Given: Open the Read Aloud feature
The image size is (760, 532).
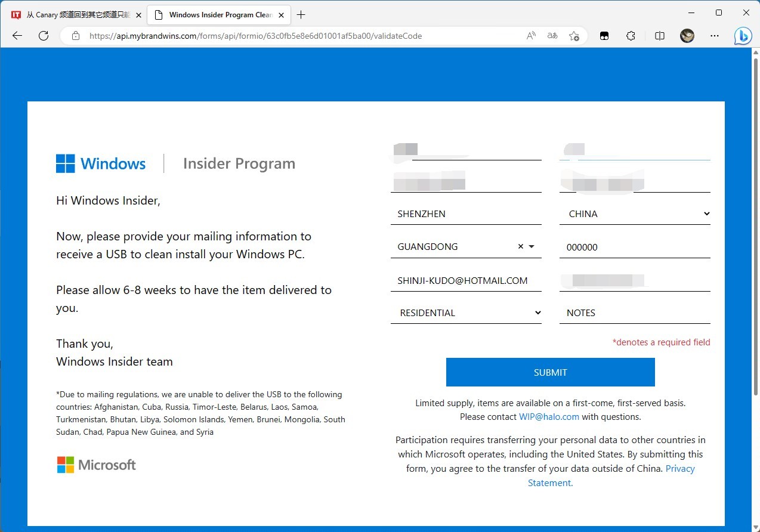Looking at the screenshot, I should 531,36.
